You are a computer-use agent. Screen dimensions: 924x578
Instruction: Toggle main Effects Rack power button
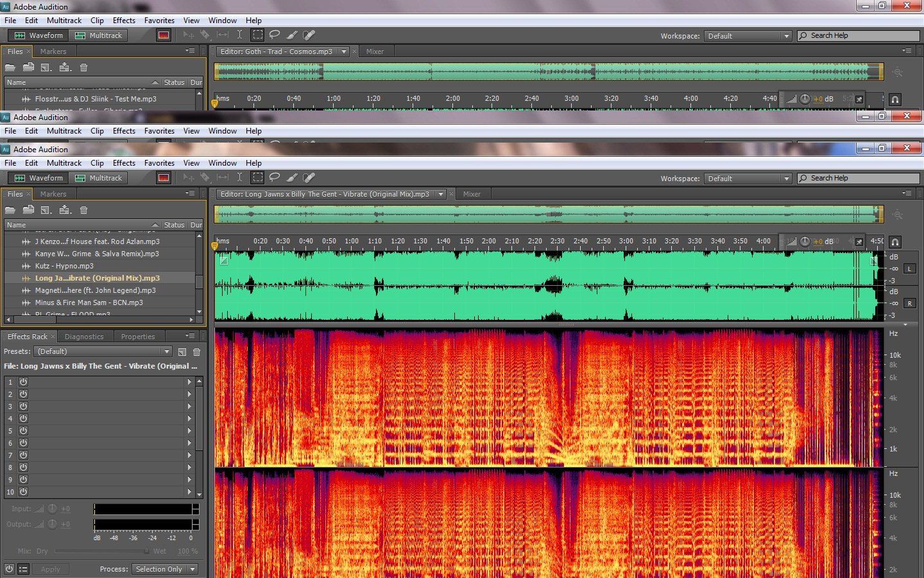pyautogui.click(x=9, y=569)
